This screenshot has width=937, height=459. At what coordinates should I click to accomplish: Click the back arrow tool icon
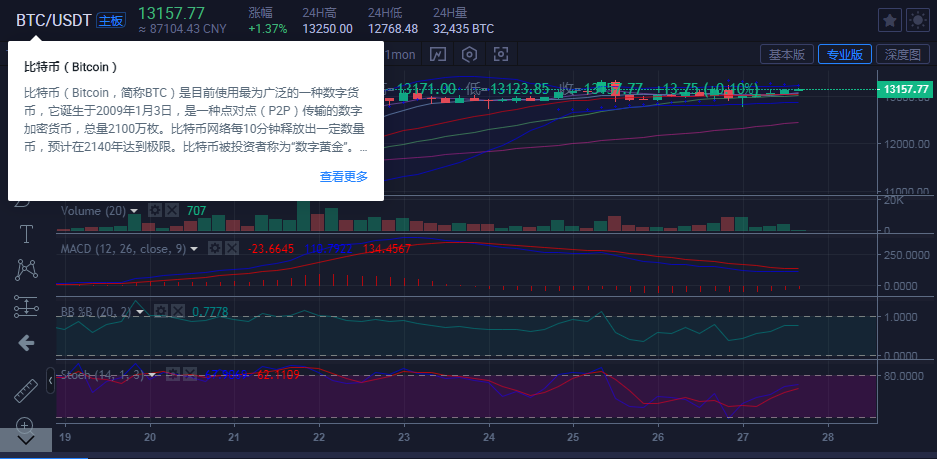point(26,343)
